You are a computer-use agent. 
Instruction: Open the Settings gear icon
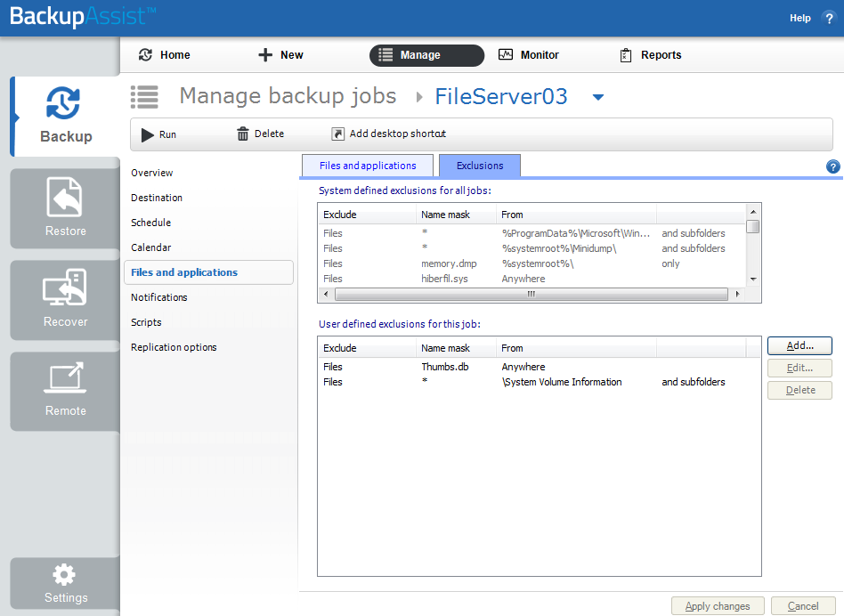click(x=65, y=574)
